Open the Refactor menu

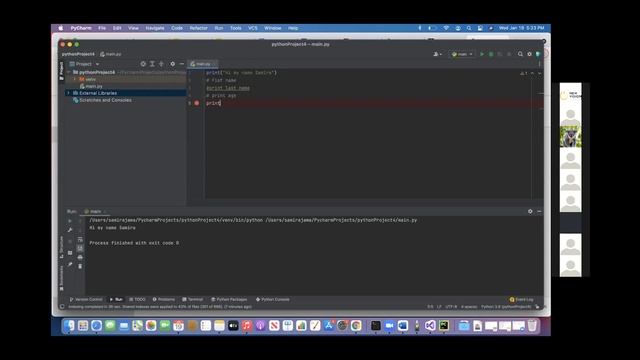click(198, 28)
